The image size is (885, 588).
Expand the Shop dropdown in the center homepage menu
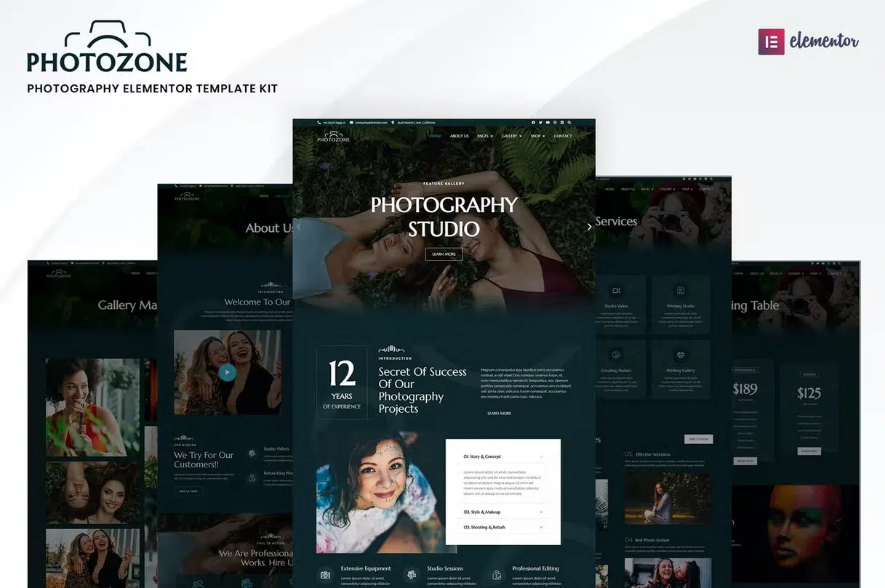(537, 136)
